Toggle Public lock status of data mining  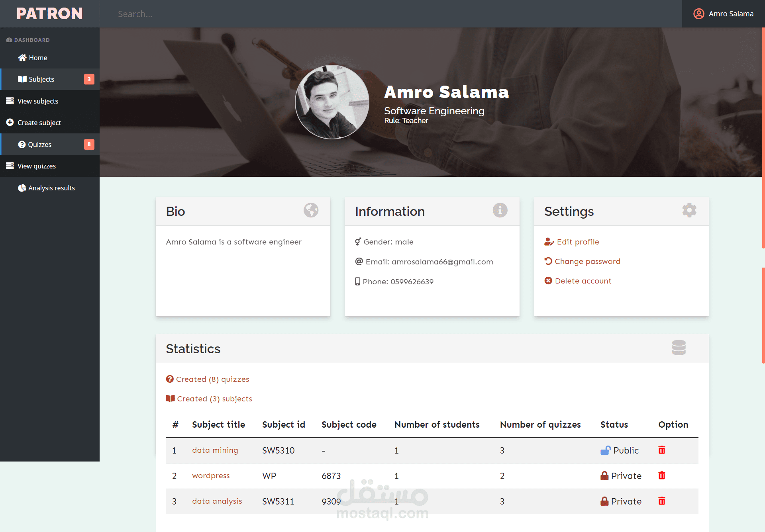[605, 450]
